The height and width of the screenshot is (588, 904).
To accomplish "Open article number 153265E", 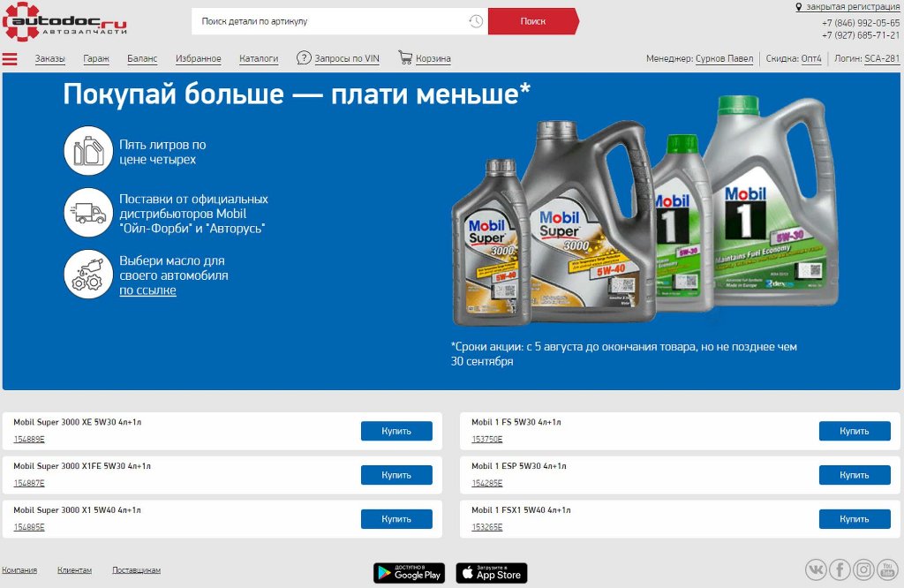I will 487,527.
